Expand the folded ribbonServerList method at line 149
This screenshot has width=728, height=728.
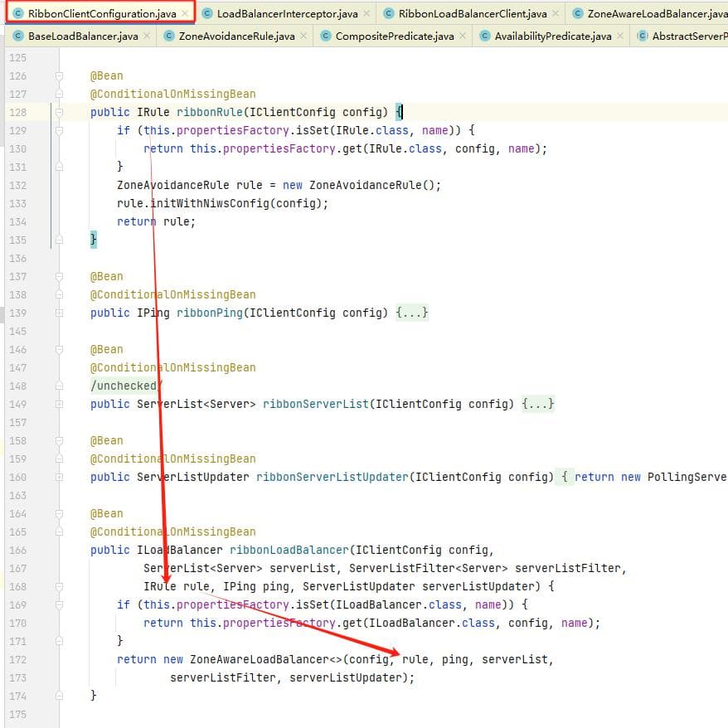(x=59, y=405)
